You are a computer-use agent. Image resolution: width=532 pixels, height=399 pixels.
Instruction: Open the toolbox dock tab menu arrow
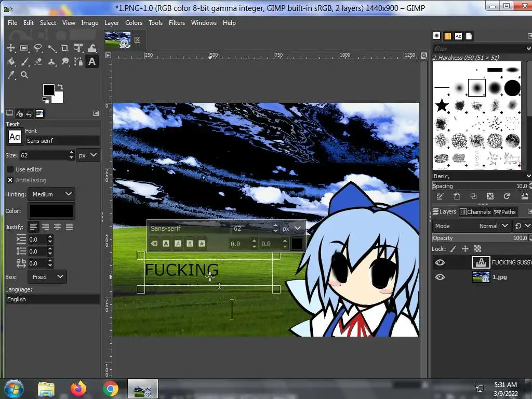pos(96,113)
